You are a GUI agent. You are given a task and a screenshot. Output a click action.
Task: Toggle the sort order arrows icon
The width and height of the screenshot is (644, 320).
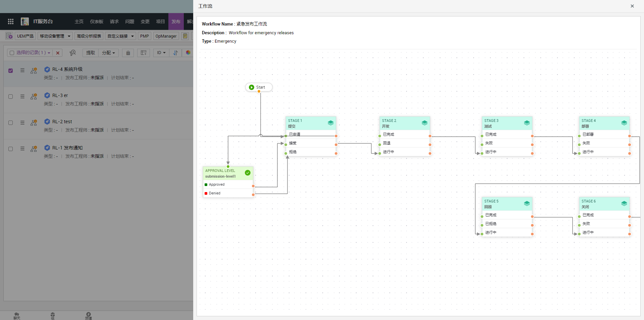click(175, 53)
